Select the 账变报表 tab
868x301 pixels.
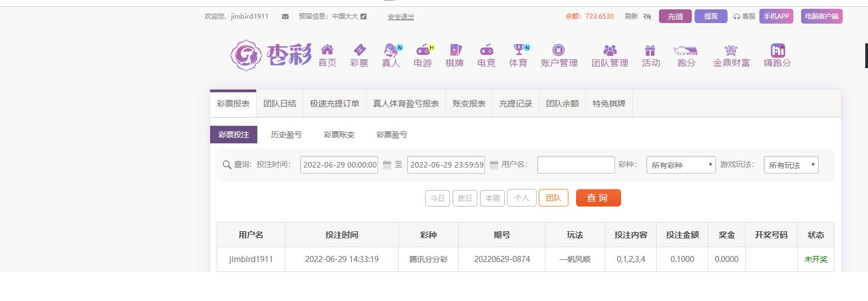[469, 103]
